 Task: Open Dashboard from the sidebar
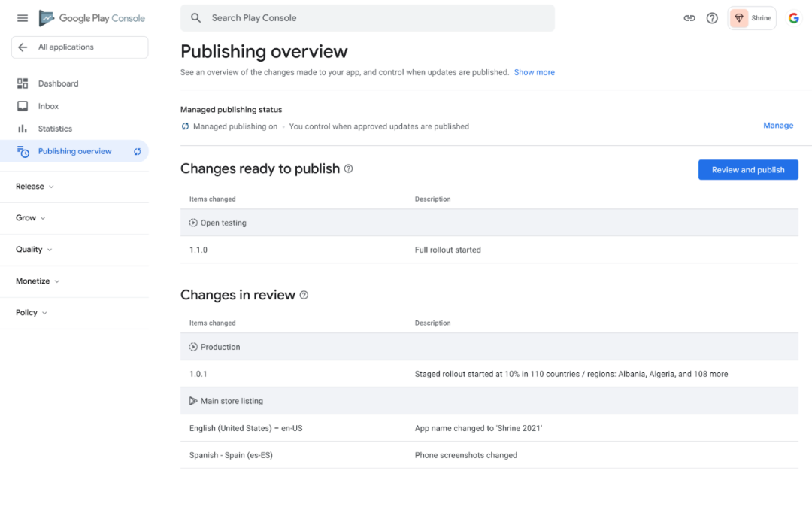click(x=58, y=83)
